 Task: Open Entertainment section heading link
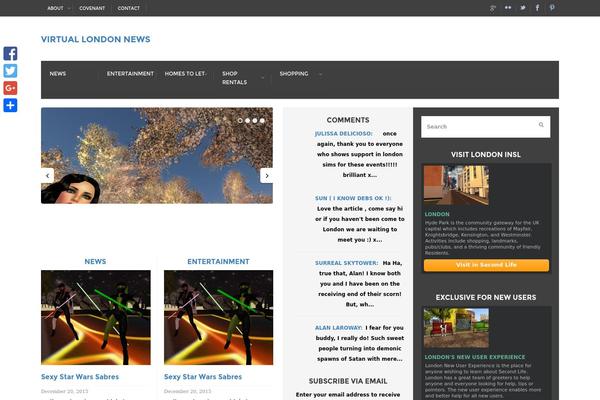coord(218,261)
